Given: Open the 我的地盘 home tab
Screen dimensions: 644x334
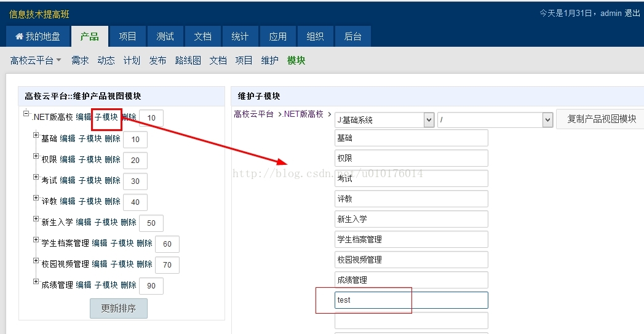Looking at the screenshot, I should [x=38, y=36].
